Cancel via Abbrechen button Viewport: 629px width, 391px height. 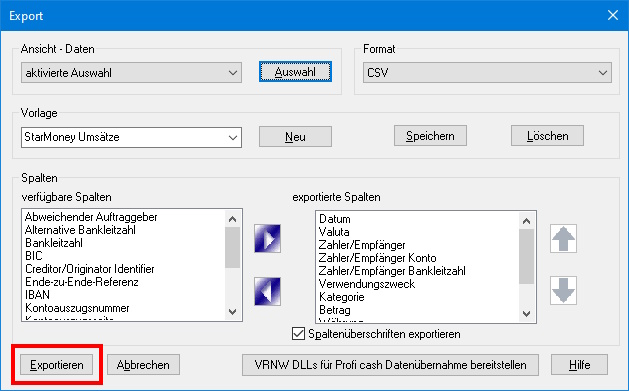coord(143,365)
